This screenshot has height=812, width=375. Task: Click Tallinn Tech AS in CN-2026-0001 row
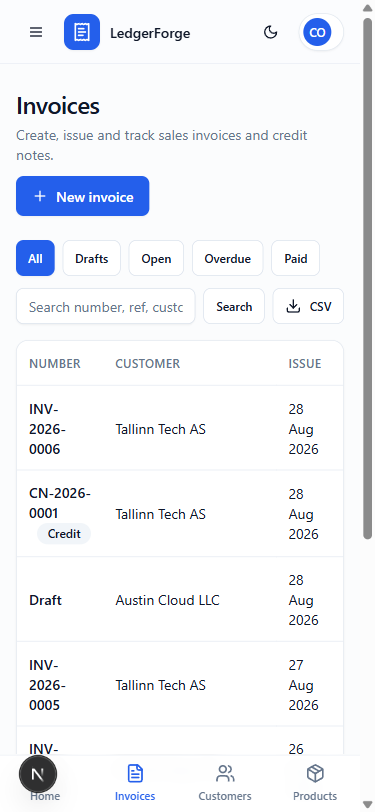pyautogui.click(x=161, y=514)
